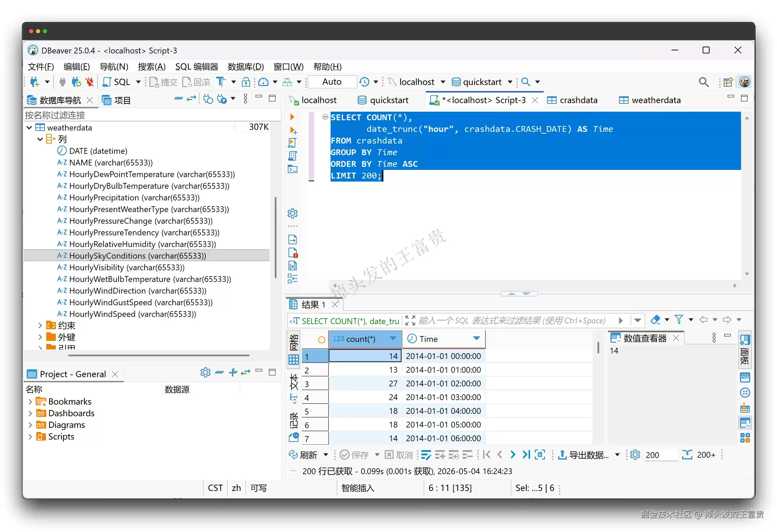Click the navigator vertical scrollbar
This screenshot has height=532, width=777.
point(275,237)
